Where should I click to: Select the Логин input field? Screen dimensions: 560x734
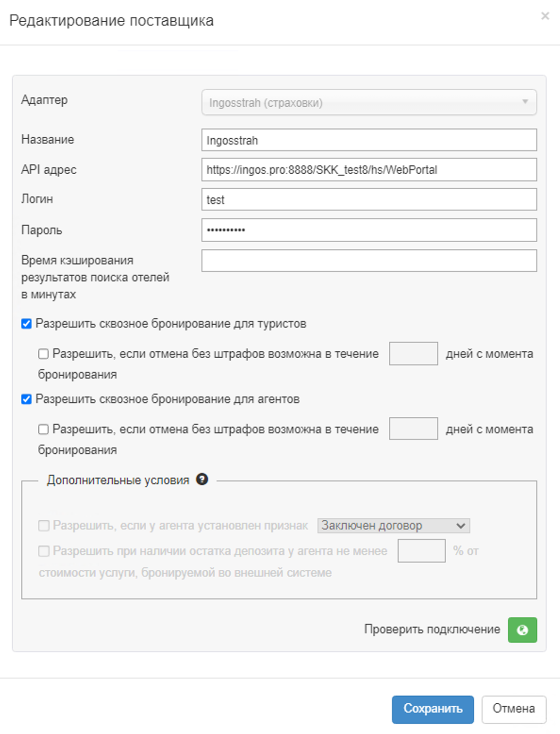pyautogui.click(x=368, y=200)
